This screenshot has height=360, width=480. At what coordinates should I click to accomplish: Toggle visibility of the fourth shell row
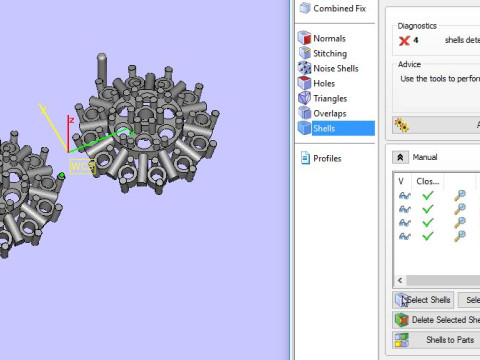point(405,236)
